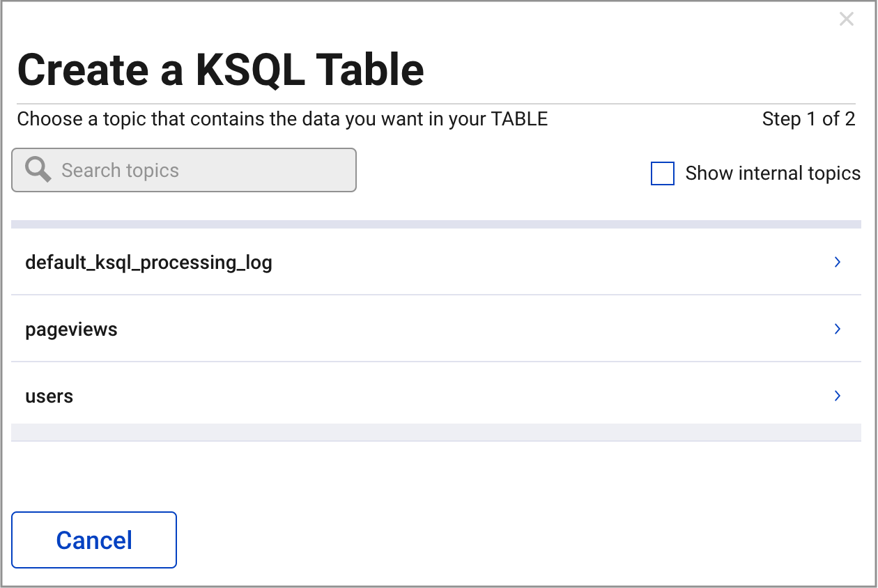Cancel creating the KSQL table
878x588 pixels.
point(93,539)
